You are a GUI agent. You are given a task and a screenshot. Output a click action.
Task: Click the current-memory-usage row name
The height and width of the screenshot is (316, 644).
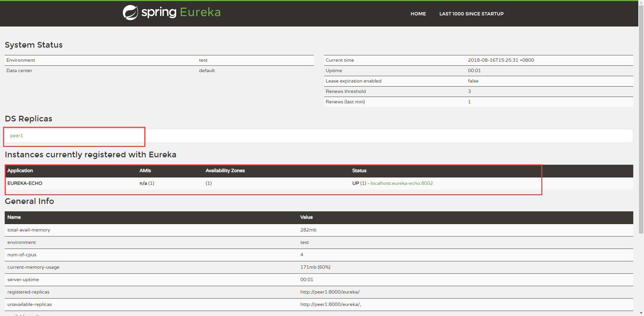pos(33,267)
